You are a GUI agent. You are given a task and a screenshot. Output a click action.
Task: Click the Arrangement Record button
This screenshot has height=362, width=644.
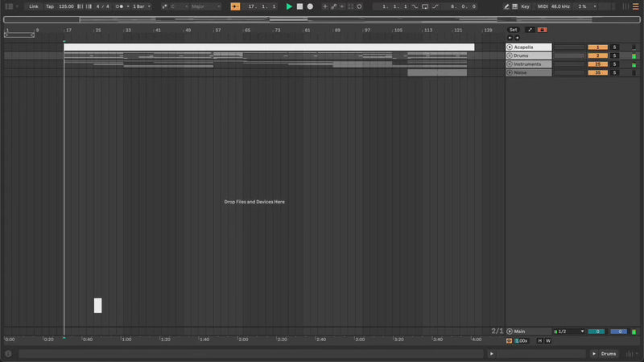[310, 6]
